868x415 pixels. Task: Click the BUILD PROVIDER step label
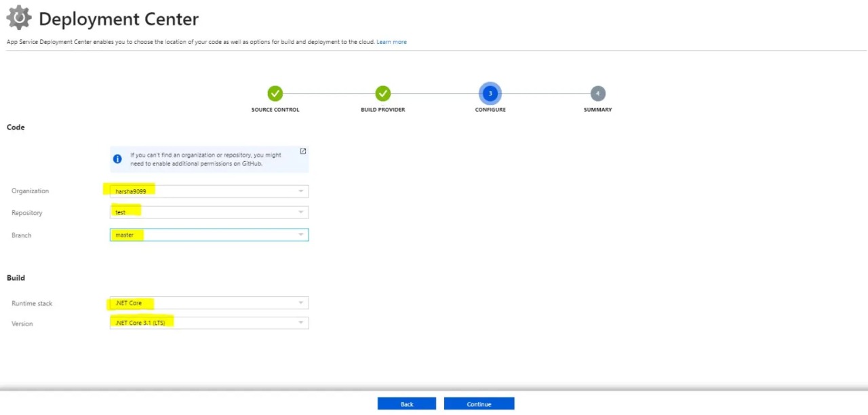pos(383,110)
